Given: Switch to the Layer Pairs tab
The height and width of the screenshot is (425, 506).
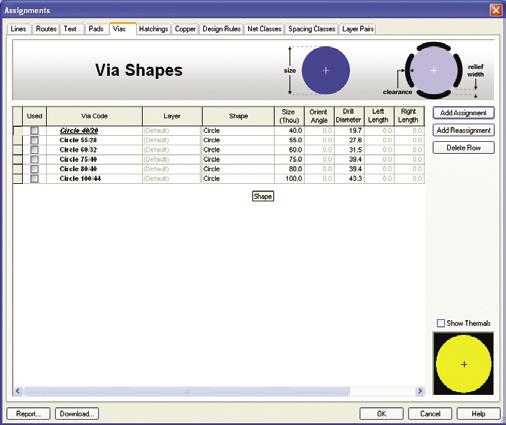Looking at the screenshot, I should (358, 29).
